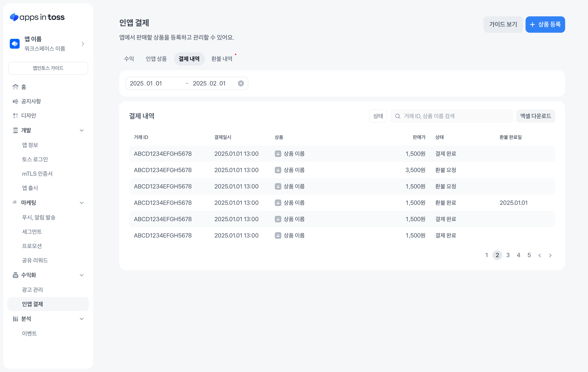This screenshot has width=588, height=372.
Task: Open 세그먼트 in the sidebar
Action: point(32,231)
